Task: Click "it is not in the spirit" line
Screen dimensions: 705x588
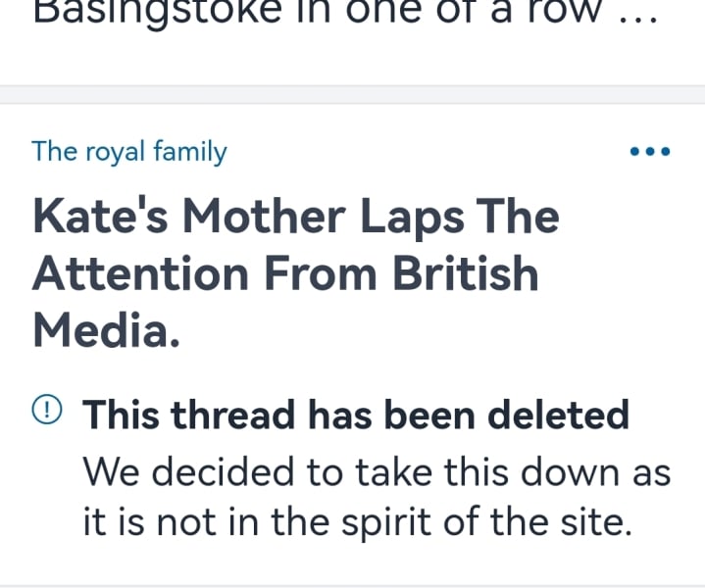Action: coord(355,522)
